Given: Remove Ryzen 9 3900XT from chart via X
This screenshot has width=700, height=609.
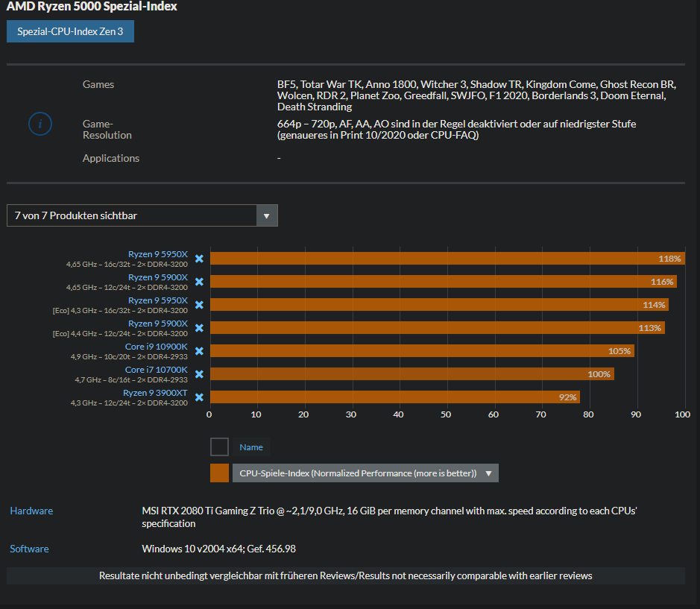Looking at the screenshot, I should [199, 397].
